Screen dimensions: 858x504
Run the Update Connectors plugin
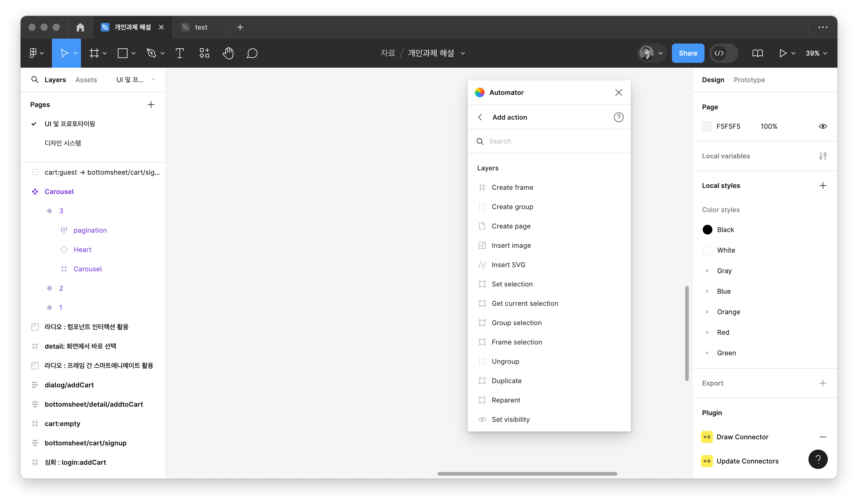pos(747,461)
